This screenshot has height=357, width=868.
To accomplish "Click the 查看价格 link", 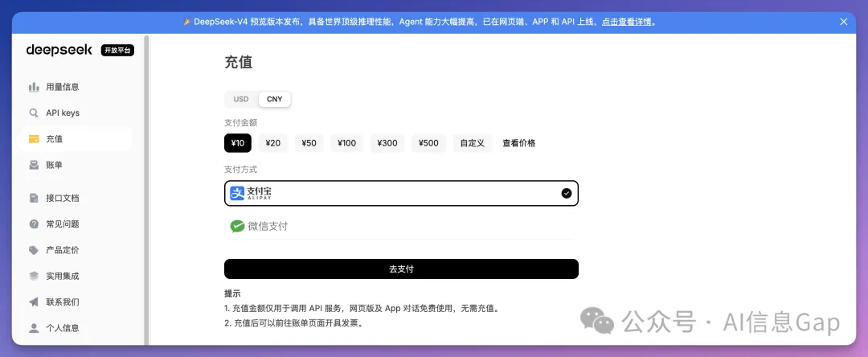I will (518, 143).
